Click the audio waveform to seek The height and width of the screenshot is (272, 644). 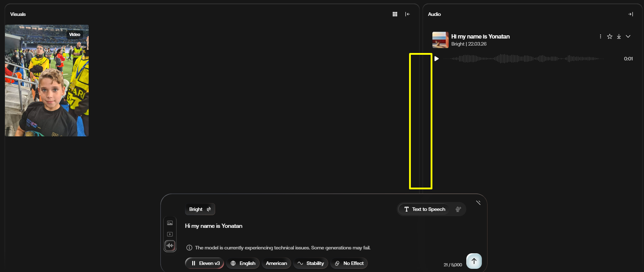point(524,59)
